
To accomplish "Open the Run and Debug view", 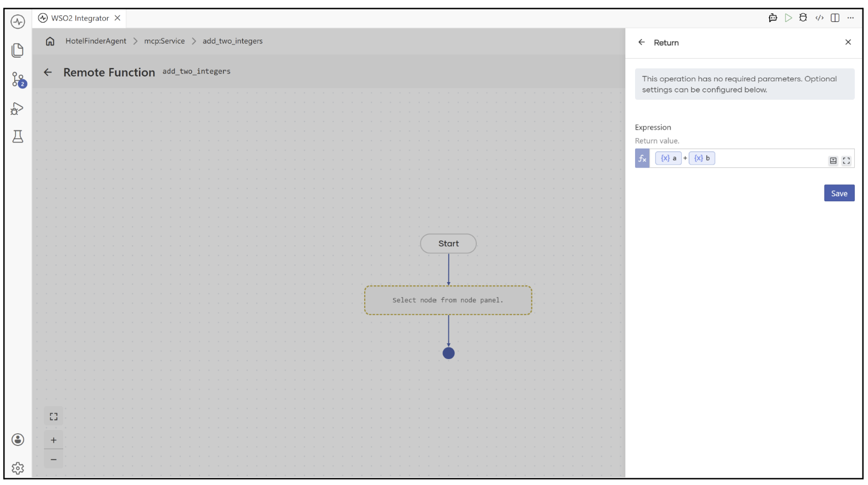I will click(x=18, y=108).
